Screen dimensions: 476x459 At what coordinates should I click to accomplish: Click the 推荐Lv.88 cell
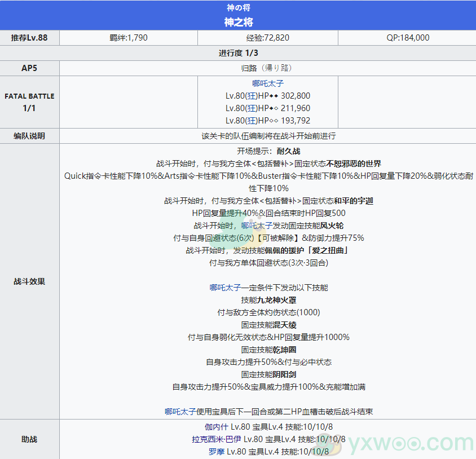tap(29, 38)
